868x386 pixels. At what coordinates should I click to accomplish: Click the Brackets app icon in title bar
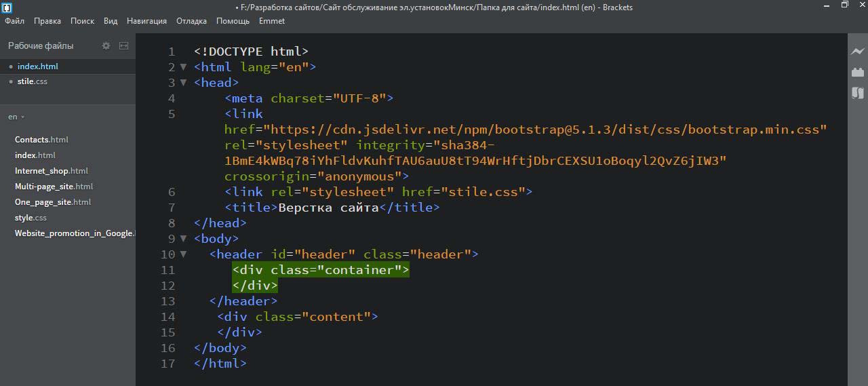7,7
